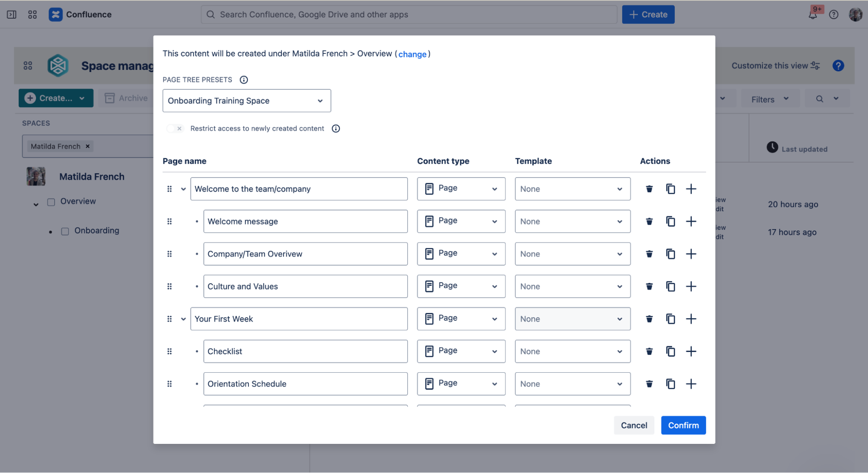Check the Overview page checkbox

pyautogui.click(x=51, y=202)
